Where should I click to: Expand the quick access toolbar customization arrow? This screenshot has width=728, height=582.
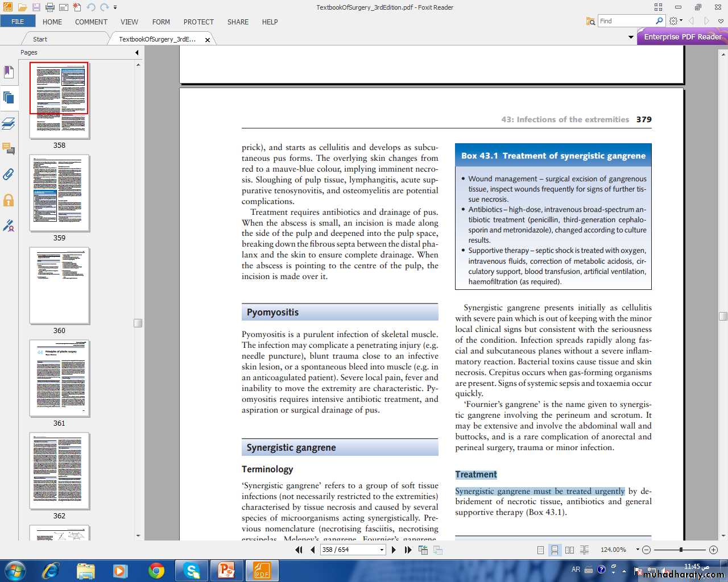tap(115, 7)
